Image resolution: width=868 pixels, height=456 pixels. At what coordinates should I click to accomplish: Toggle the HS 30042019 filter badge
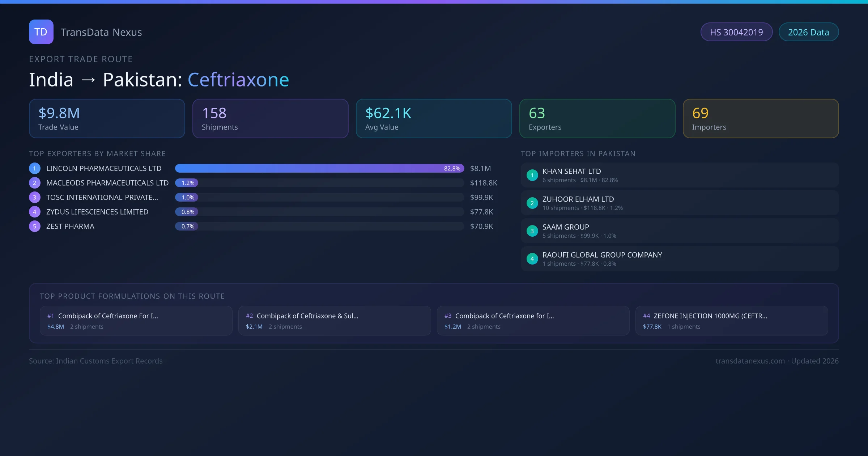(x=736, y=32)
